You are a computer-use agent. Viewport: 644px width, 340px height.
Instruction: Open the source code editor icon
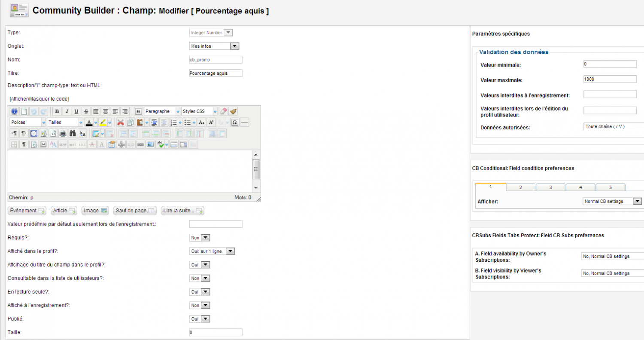click(53, 133)
